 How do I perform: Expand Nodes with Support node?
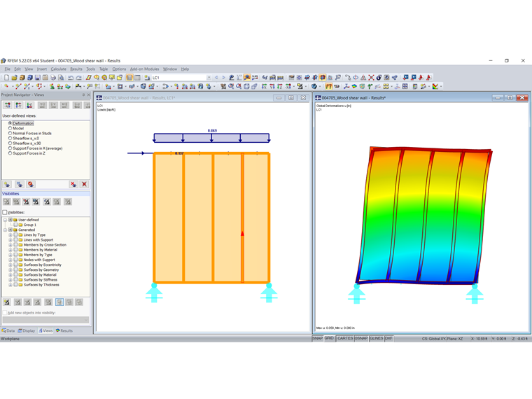[10, 260]
